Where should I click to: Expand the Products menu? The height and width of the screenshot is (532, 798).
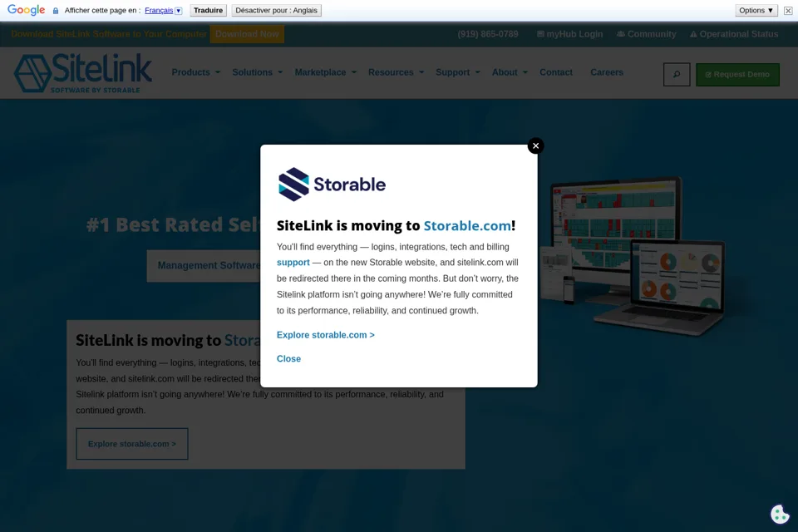pos(196,72)
